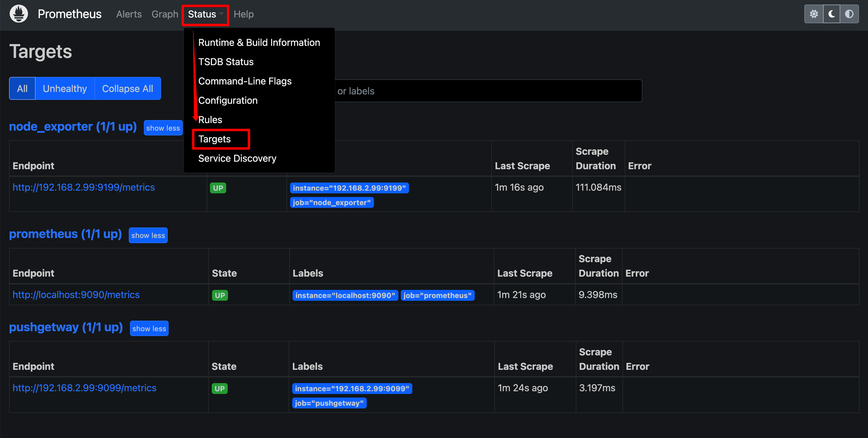Choose Targets from Status menu

[x=215, y=139]
